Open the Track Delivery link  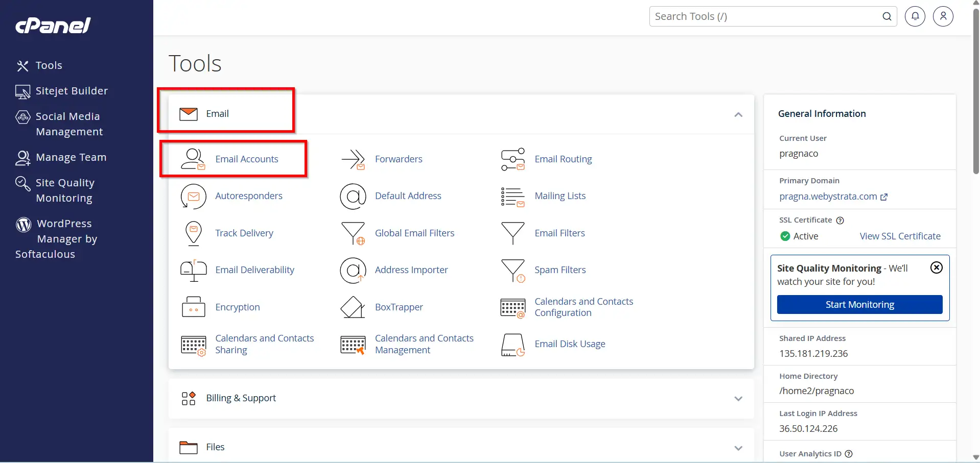coord(244,233)
